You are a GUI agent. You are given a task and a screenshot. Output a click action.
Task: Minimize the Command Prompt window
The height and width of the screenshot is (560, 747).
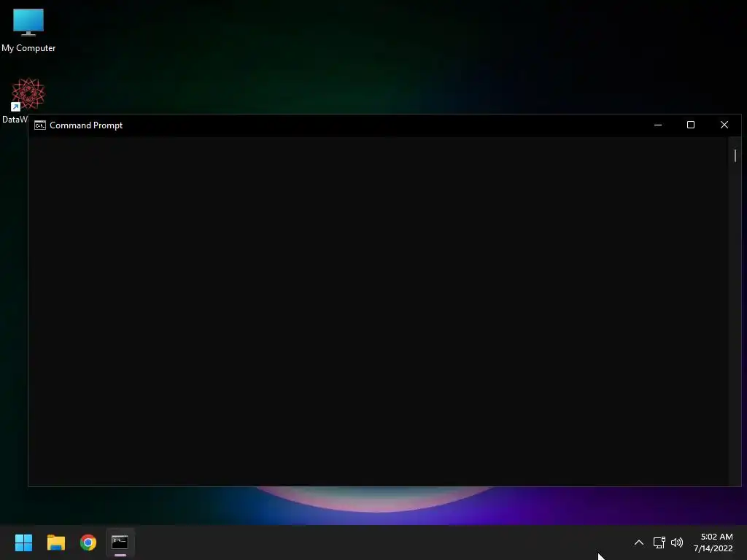(658, 125)
